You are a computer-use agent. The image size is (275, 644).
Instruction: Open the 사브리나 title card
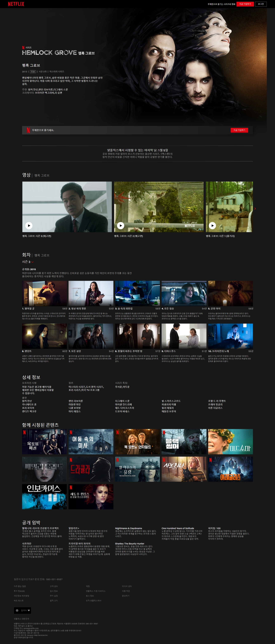pos(184,469)
